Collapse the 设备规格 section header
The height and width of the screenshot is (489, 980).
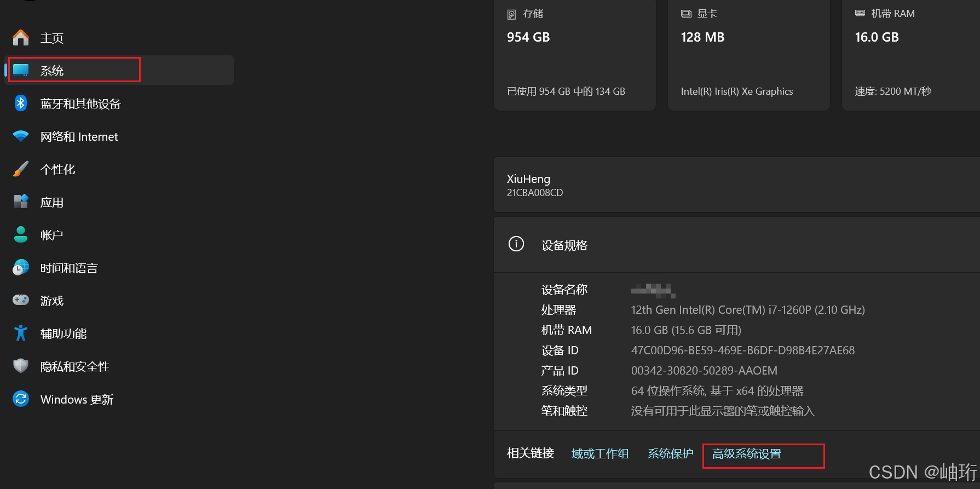(x=737, y=245)
